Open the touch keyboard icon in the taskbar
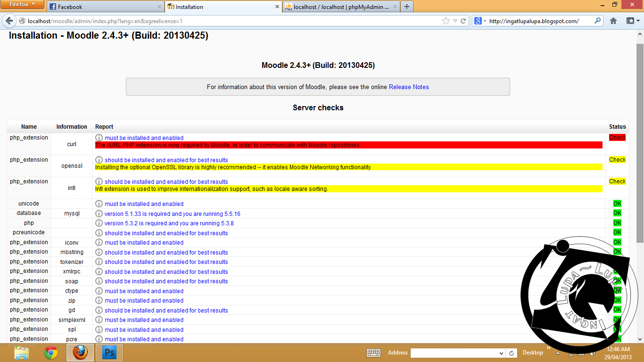 [374, 353]
